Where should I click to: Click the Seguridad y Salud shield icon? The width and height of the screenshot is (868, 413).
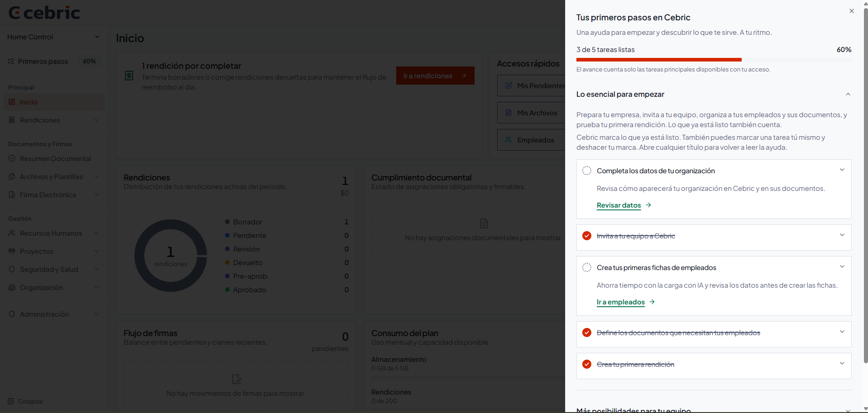[x=12, y=269]
